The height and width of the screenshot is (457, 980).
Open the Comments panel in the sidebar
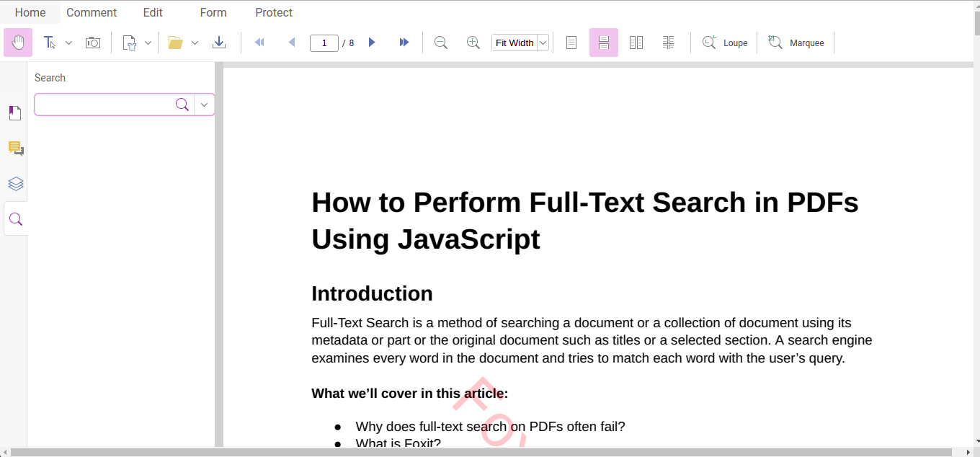point(15,148)
